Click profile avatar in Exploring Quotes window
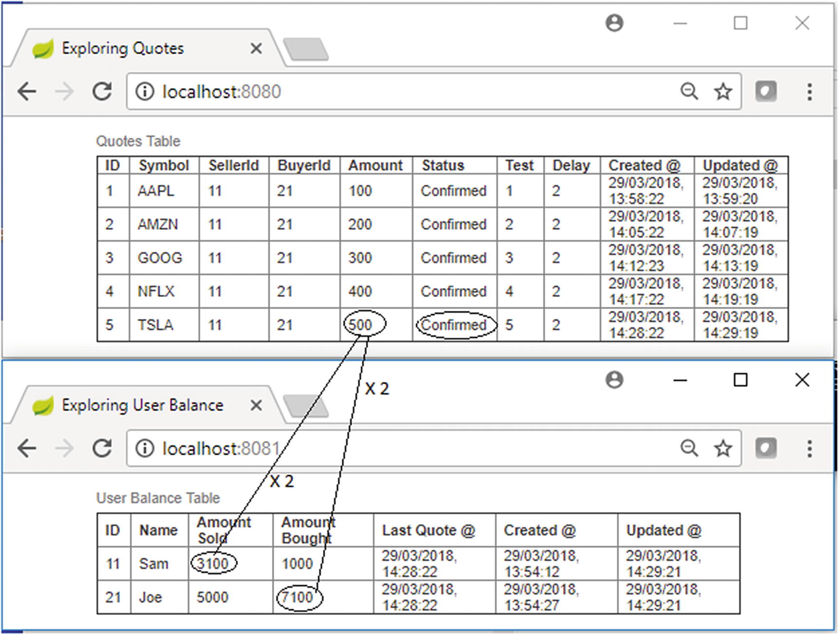The height and width of the screenshot is (636, 840). click(615, 23)
